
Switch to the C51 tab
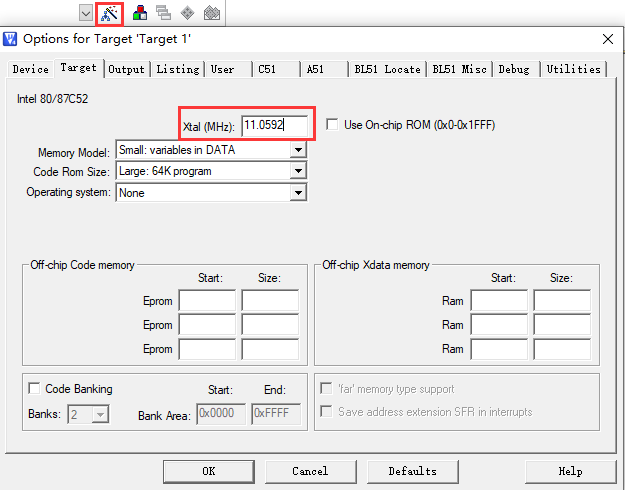(x=267, y=69)
